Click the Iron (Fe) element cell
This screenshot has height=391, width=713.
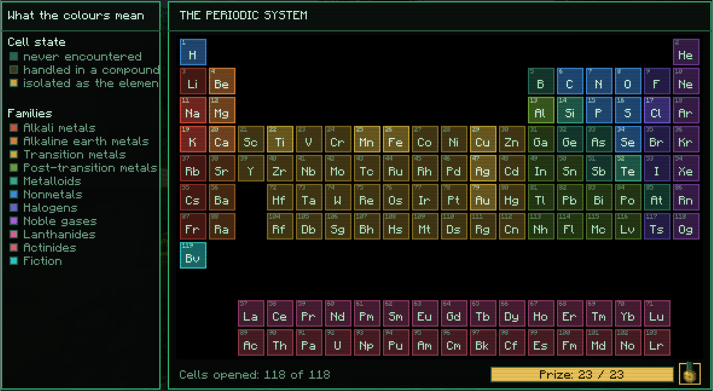pos(395,139)
